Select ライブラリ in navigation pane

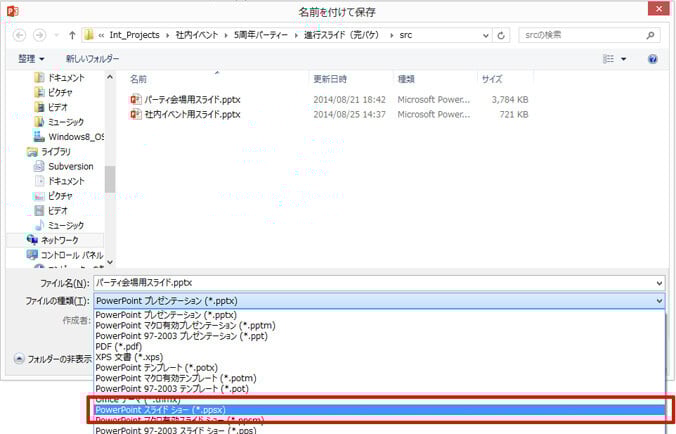pos(56,151)
